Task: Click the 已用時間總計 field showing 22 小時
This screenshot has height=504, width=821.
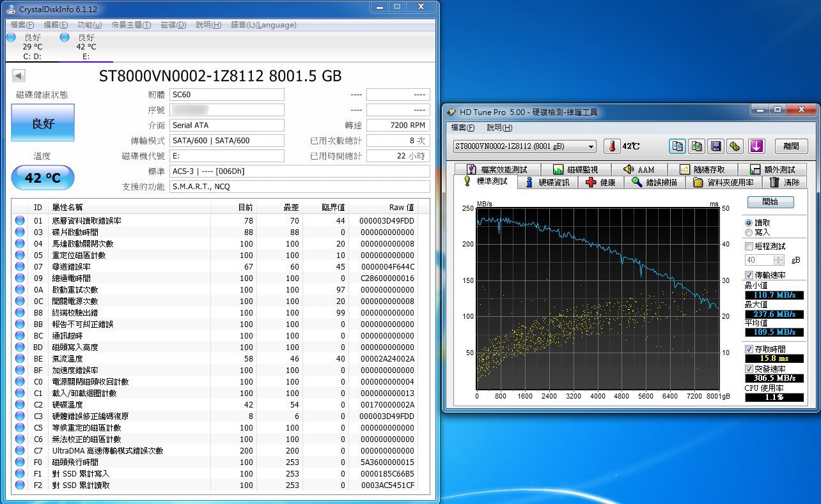Action: [398, 156]
